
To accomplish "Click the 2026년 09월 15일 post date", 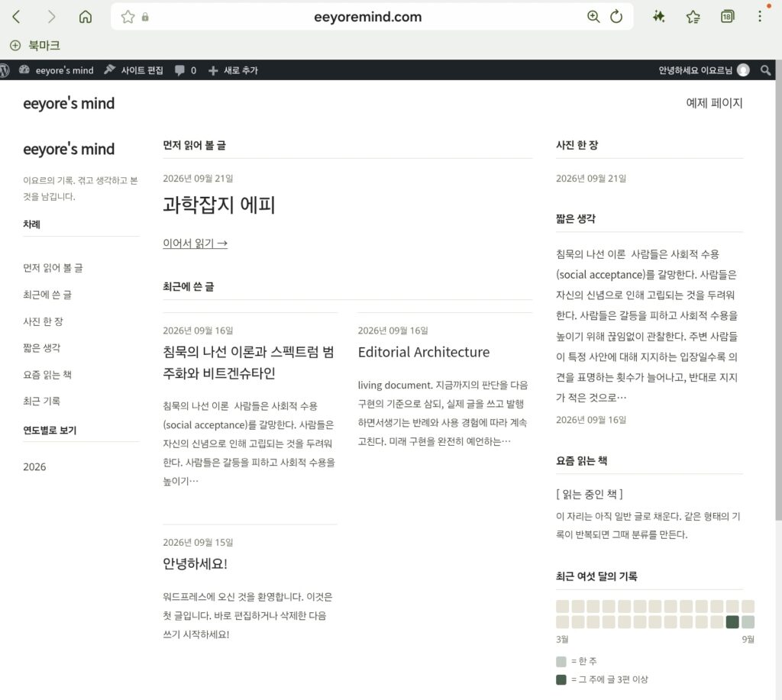I will pyautogui.click(x=198, y=543).
